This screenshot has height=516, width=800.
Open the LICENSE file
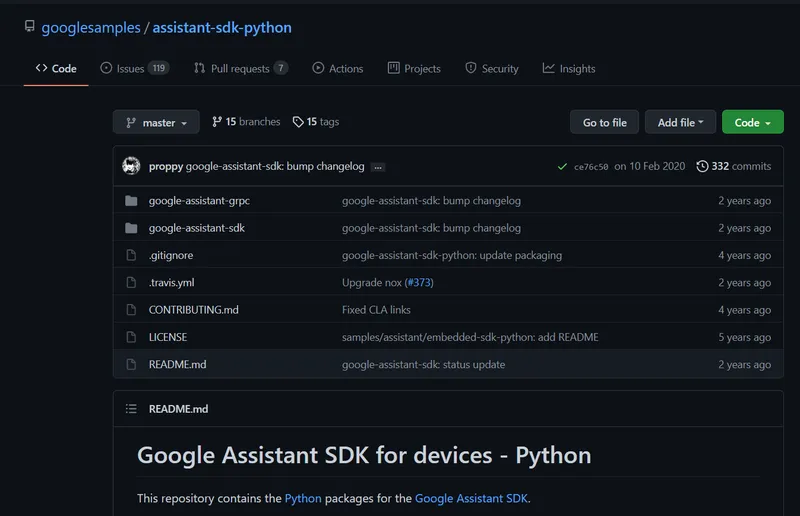tap(168, 337)
